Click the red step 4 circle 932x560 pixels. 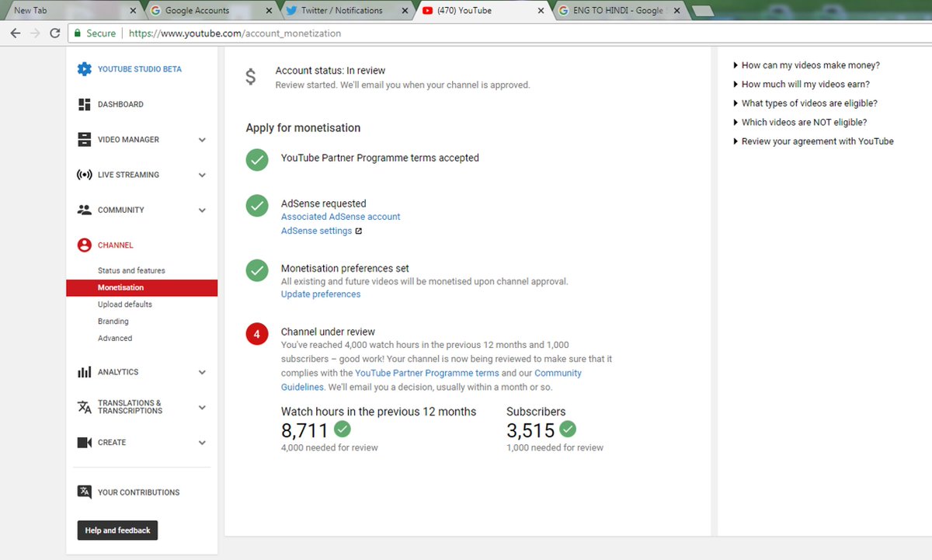click(257, 334)
